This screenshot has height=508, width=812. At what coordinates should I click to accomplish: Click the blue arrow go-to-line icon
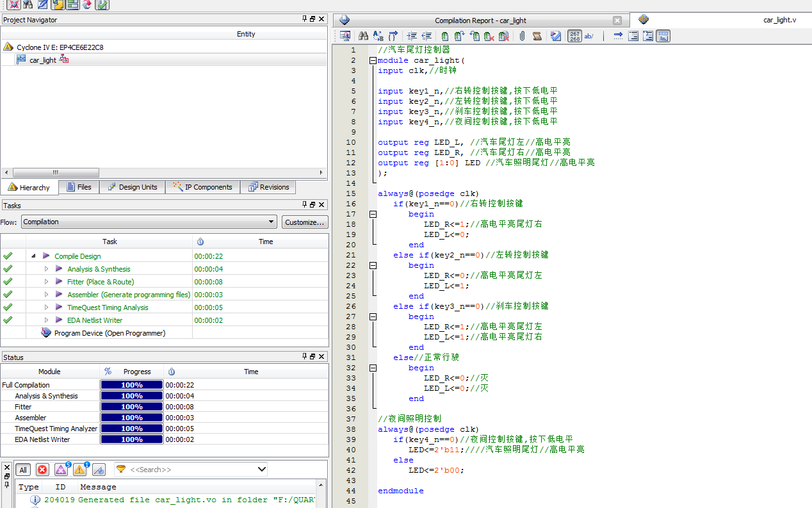618,37
